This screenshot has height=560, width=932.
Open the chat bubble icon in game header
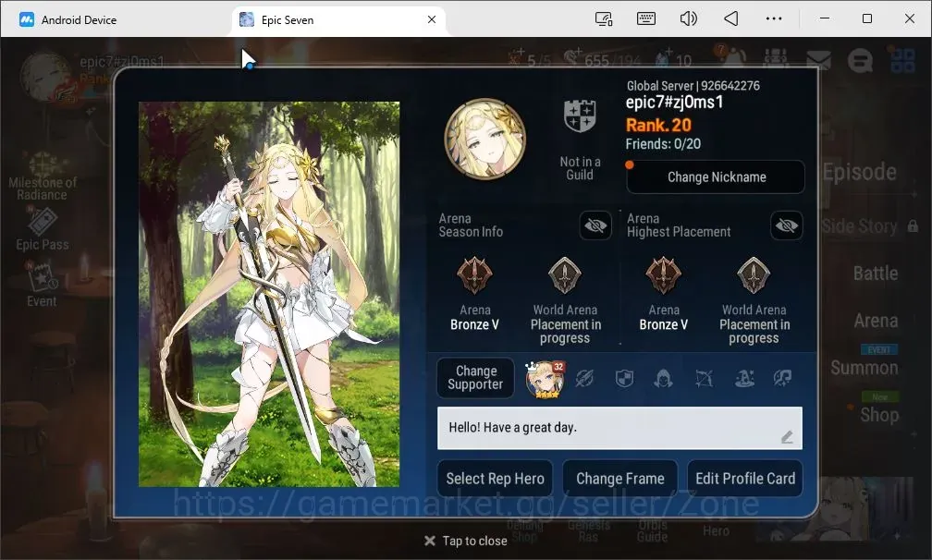click(x=860, y=59)
